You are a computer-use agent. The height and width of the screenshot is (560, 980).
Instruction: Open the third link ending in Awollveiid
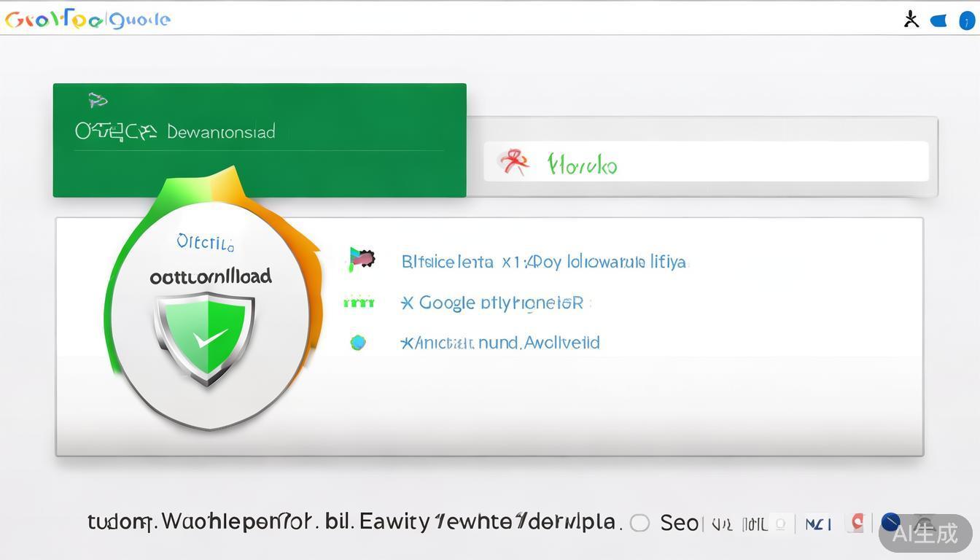[500, 342]
